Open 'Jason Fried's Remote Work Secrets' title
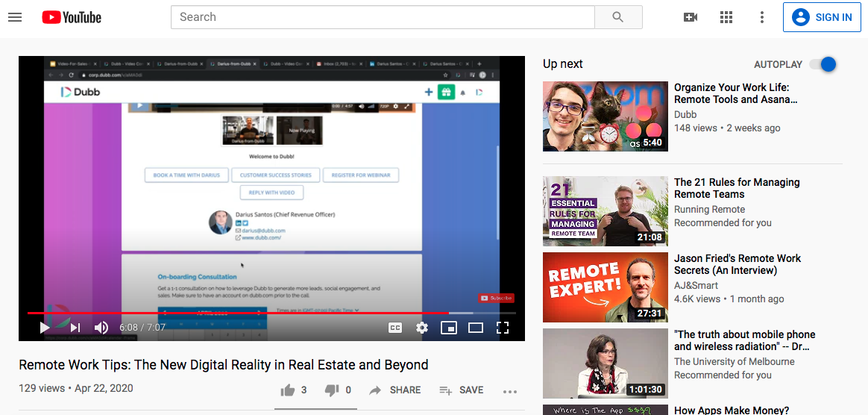This screenshot has width=868, height=415. tap(738, 264)
